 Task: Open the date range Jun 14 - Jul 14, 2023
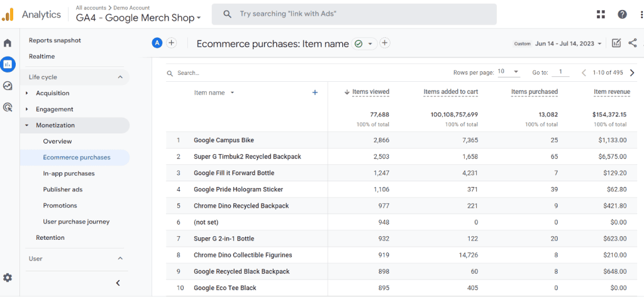[569, 43]
